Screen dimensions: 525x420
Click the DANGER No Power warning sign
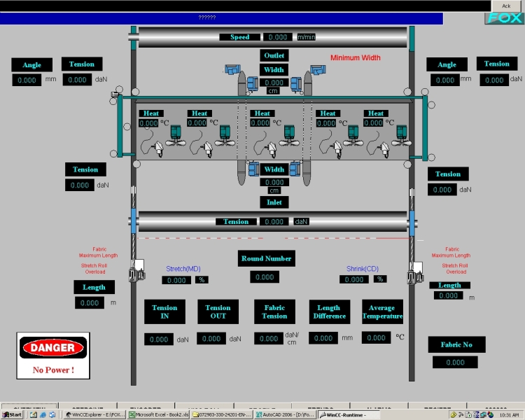click(x=53, y=355)
